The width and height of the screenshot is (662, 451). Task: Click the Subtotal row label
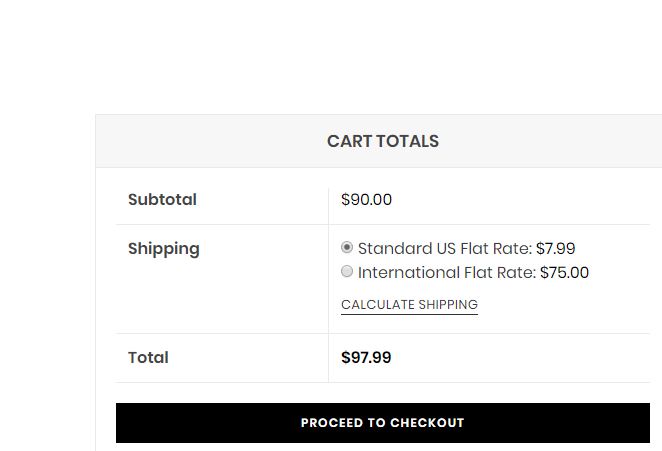pos(162,199)
